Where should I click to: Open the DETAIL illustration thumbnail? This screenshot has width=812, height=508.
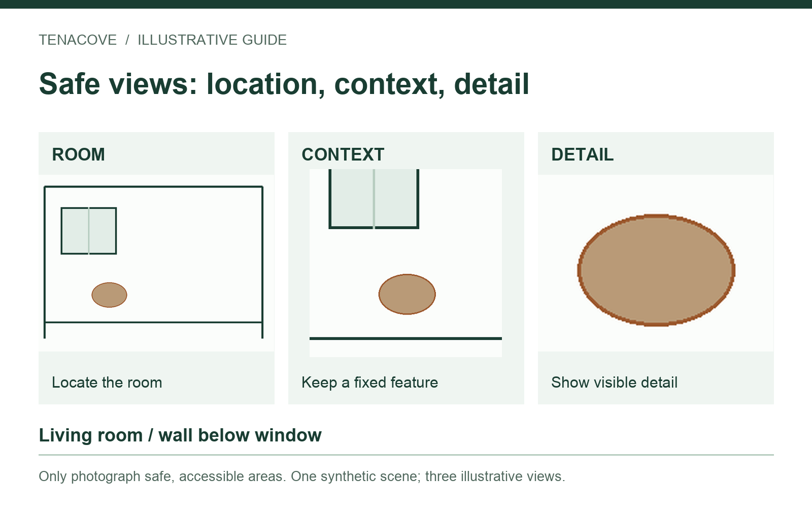(x=656, y=263)
